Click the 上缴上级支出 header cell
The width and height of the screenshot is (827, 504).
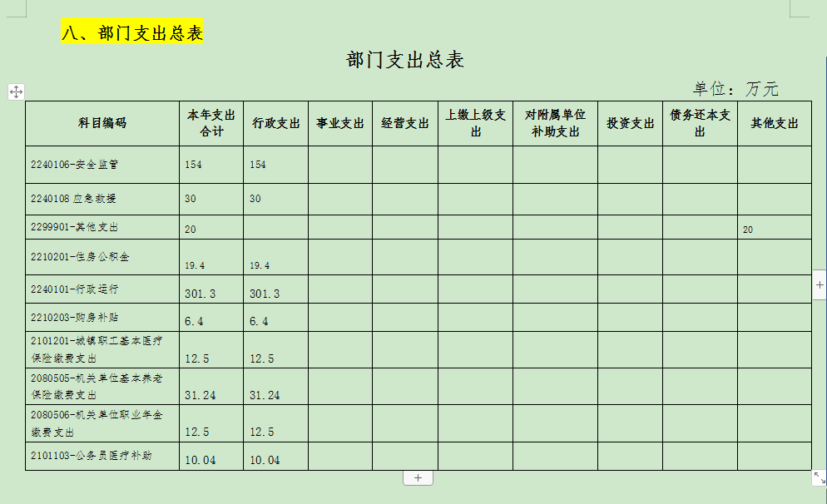point(475,123)
